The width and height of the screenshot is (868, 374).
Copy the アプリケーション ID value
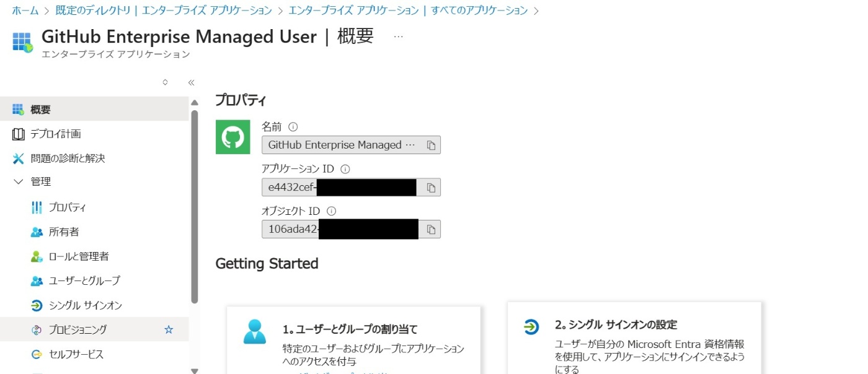431,187
